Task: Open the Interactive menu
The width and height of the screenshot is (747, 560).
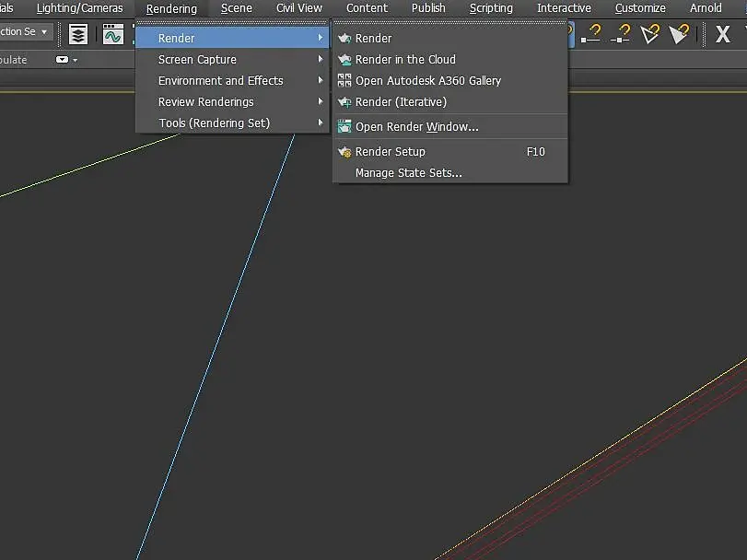Action: point(564,8)
